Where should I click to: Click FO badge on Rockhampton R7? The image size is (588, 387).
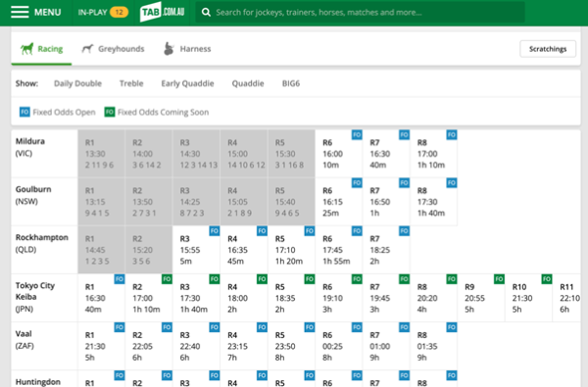[404, 230]
